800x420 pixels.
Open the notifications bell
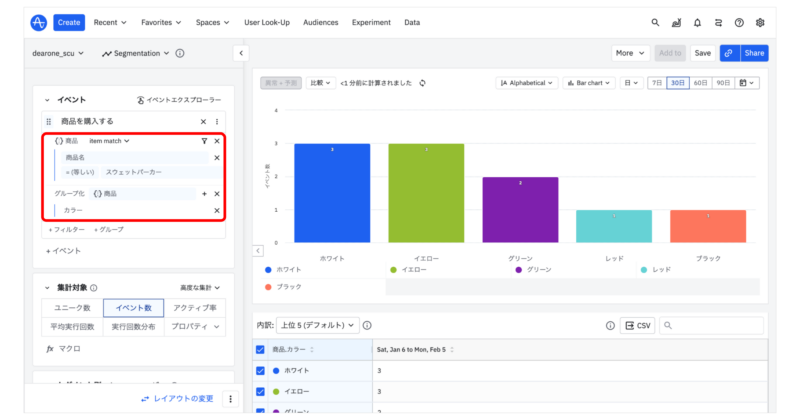(x=697, y=22)
